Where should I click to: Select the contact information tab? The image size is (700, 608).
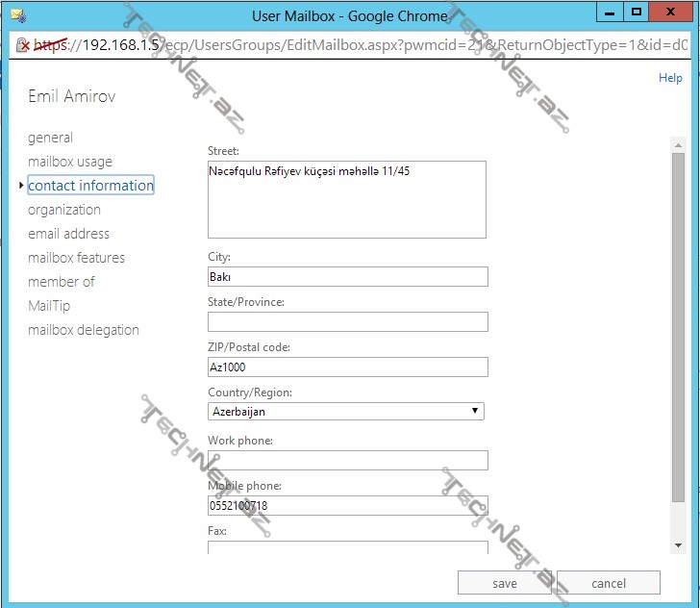(90, 186)
